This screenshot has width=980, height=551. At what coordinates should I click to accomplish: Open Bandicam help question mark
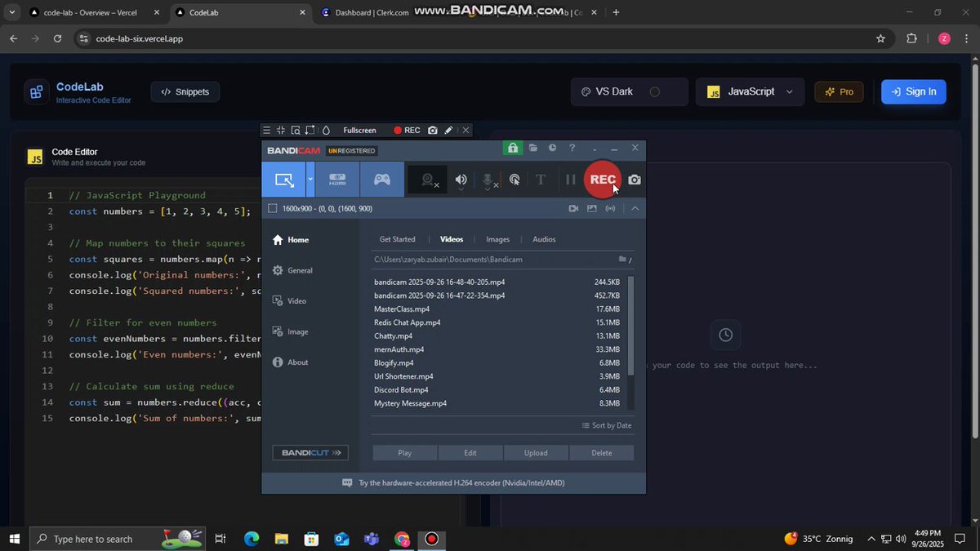[x=572, y=148]
